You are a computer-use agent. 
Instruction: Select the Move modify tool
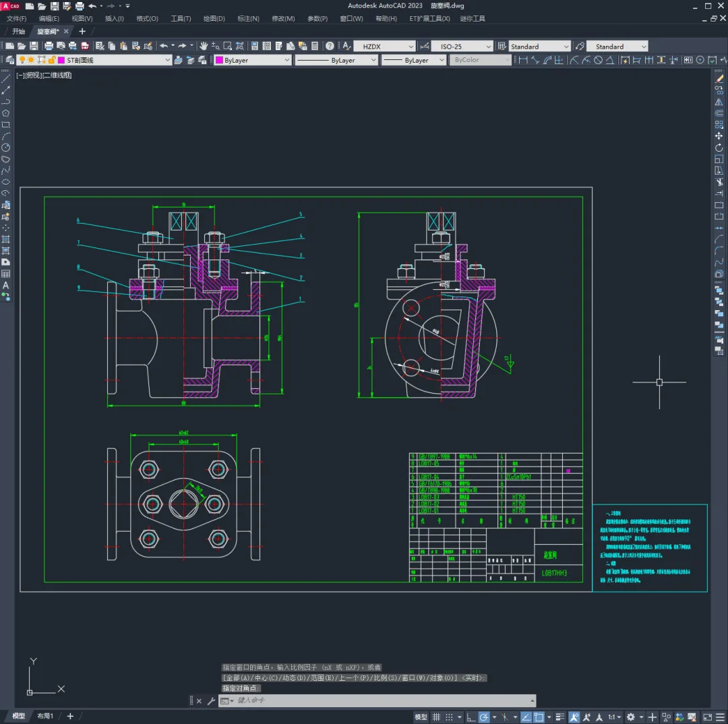coord(719,136)
